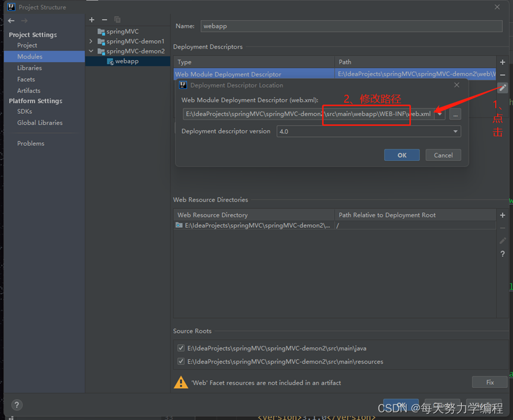
Task: Browse for web.xml with ellipsis button
Action: coord(455,114)
